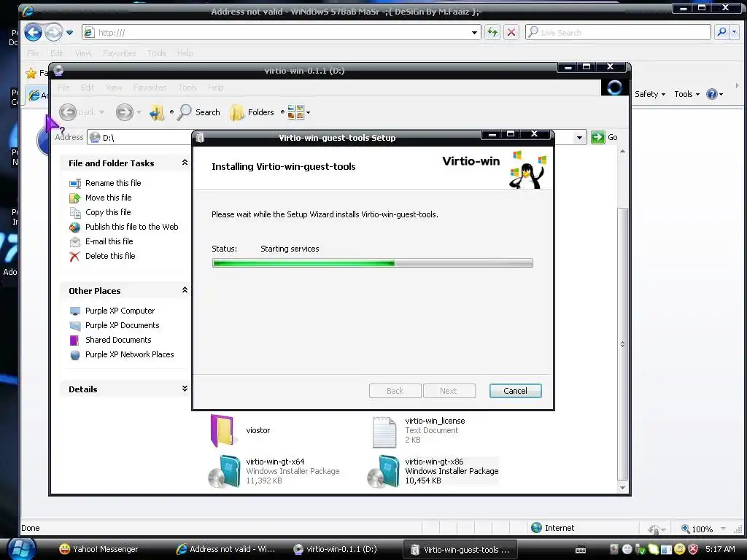The height and width of the screenshot is (560, 747).
Task: Switch to Yahoo! Messenger taskbar button
Action: click(98, 549)
